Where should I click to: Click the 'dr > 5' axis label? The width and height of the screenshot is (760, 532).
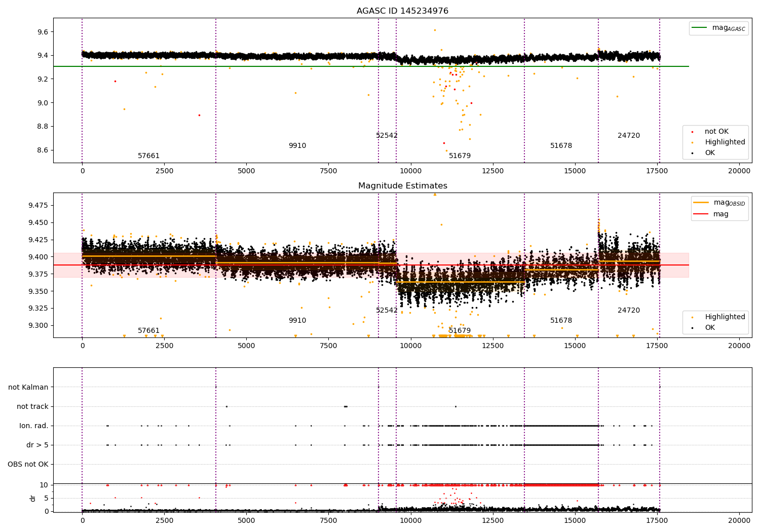tap(37, 445)
